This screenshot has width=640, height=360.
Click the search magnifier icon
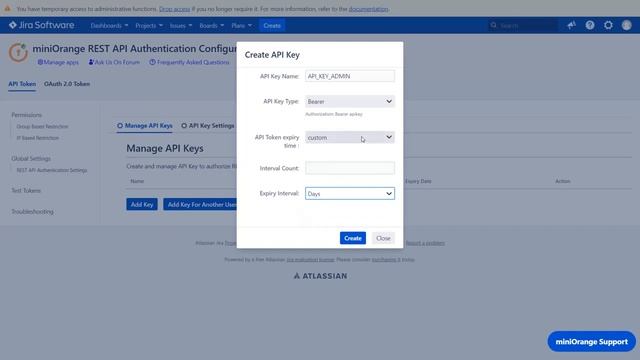point(493,25)
